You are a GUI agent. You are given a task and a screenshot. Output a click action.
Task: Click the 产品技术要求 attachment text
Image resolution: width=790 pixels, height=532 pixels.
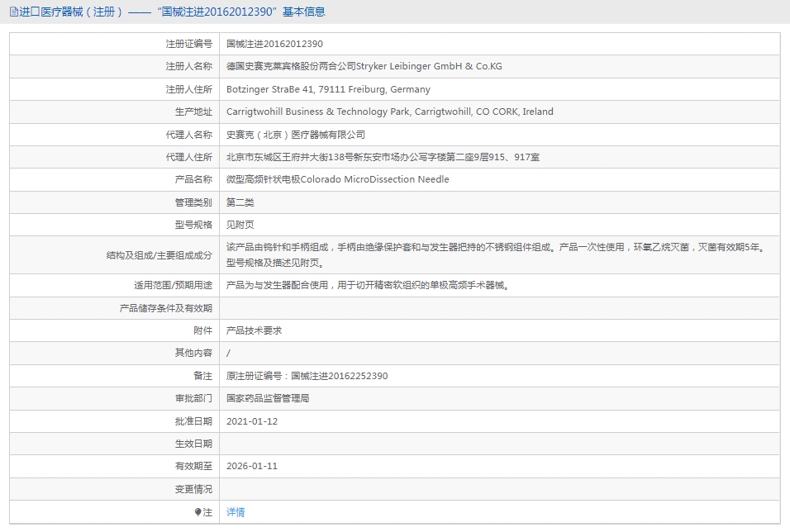pos(254,330)
